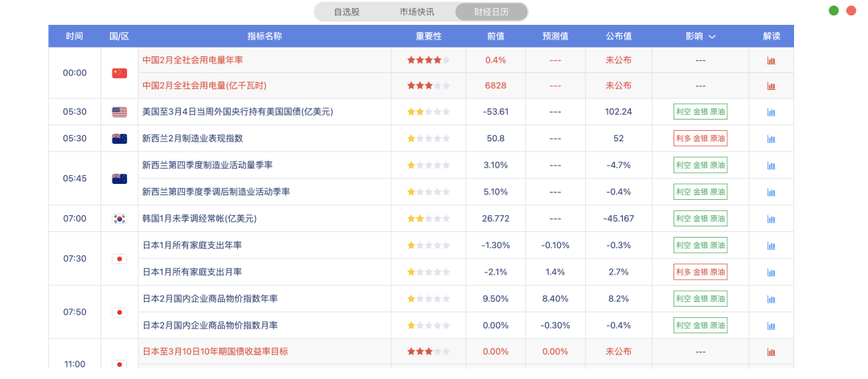
Task: Click 利空 金银 原油 tag for 日本家庭支出年率
Action: 700,245
